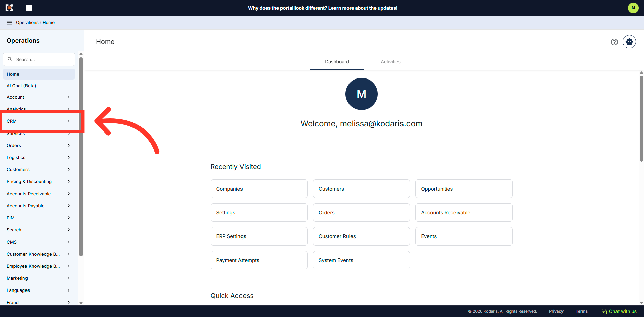Open the Events card
The height and width of the screenshot is (317, 644).
click(x=464, y=236)
